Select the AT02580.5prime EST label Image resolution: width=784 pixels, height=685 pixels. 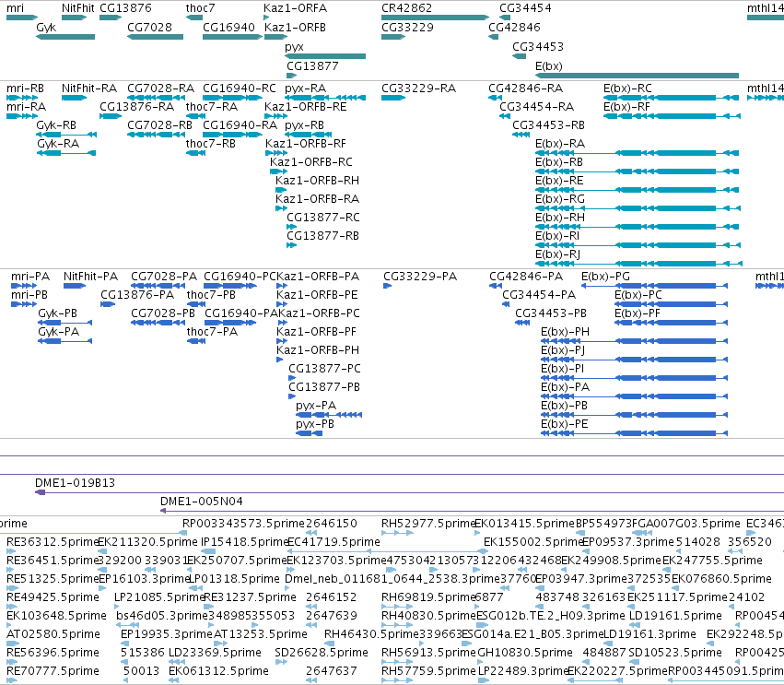[x=53, y=634]
